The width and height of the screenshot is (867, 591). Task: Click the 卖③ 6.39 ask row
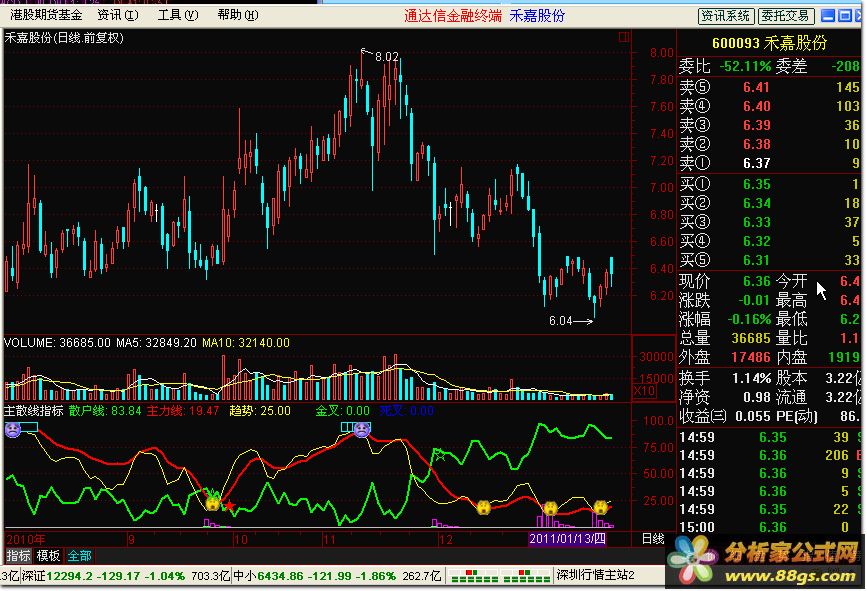[769, 125]
